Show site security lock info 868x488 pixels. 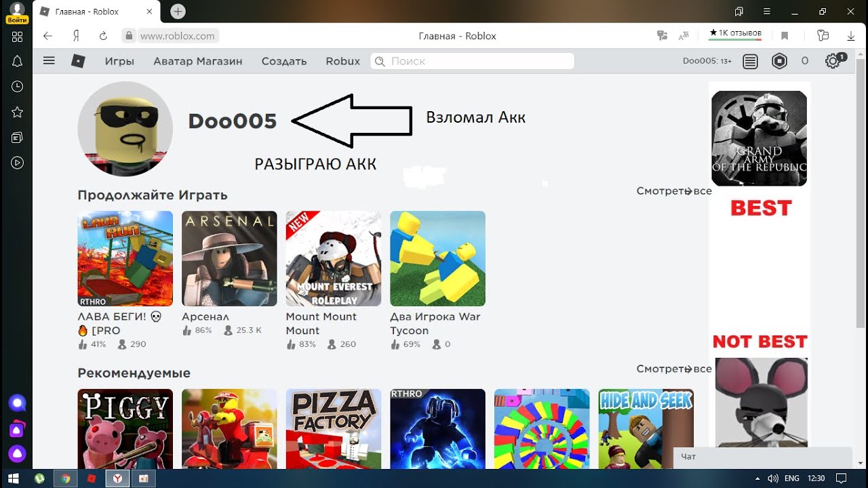129,36
